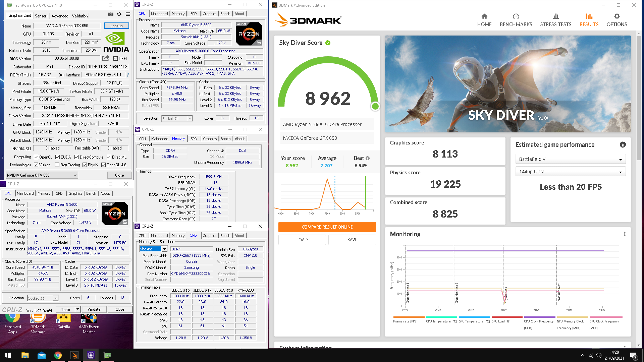Screen dimensions: 644x362
Task: Open the RESULTS section in 3DMark
Action: (589, 20)
